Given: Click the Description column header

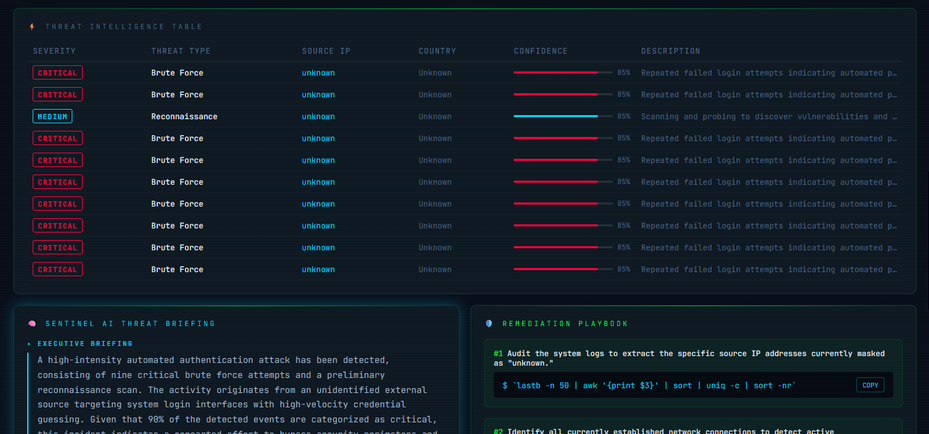Looking at the screenshot, I should [670, 51].
